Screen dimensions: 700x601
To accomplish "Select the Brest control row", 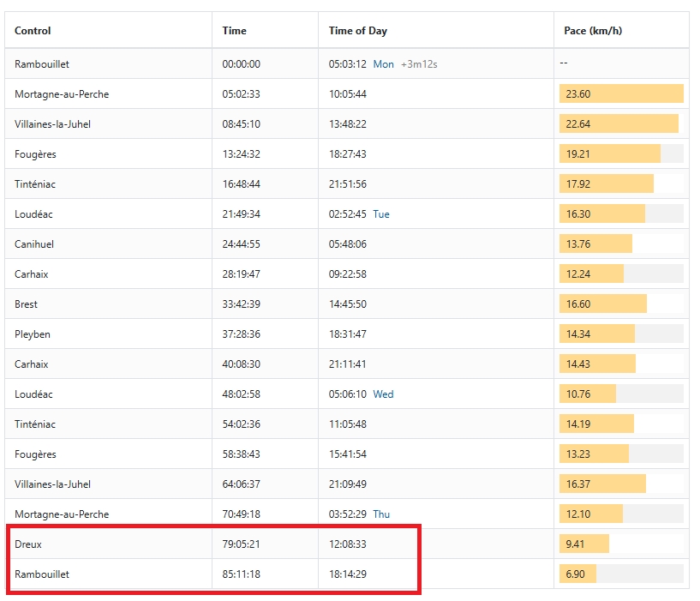I will pyautogui.click(x=347, y=304).
